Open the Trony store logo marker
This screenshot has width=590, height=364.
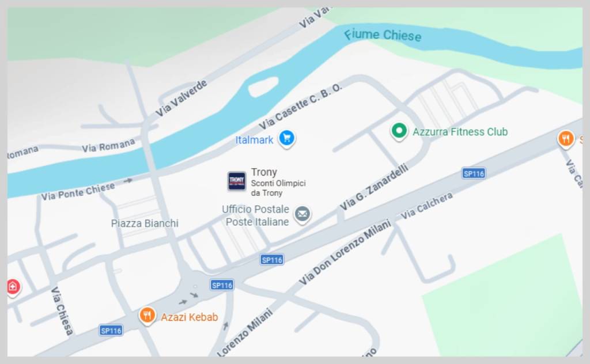237,181
